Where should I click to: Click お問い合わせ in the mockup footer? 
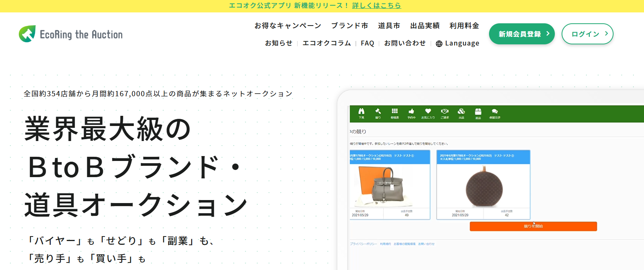pos(426,244)
